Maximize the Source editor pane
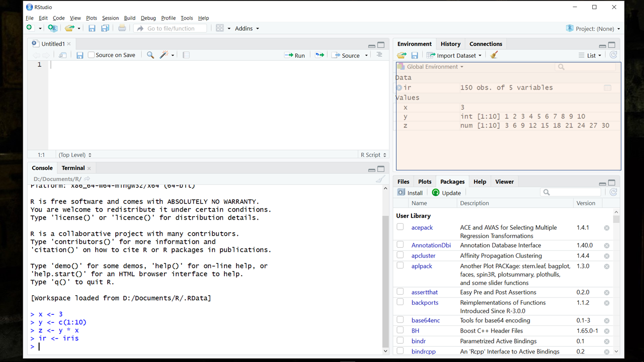This screenshot has height=362, width=644. tap(381, 45)
